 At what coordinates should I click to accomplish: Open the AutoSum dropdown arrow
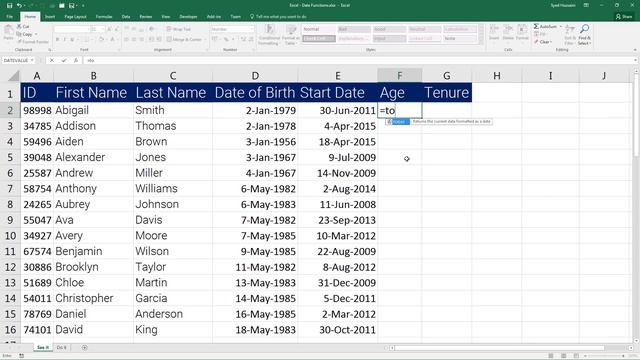(x=561, y=27)
